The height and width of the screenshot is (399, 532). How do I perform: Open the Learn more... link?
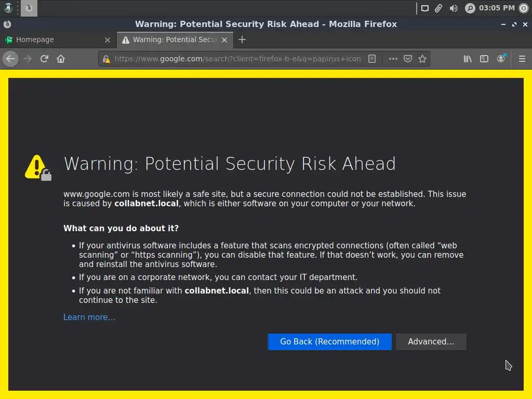pos(89,317)
